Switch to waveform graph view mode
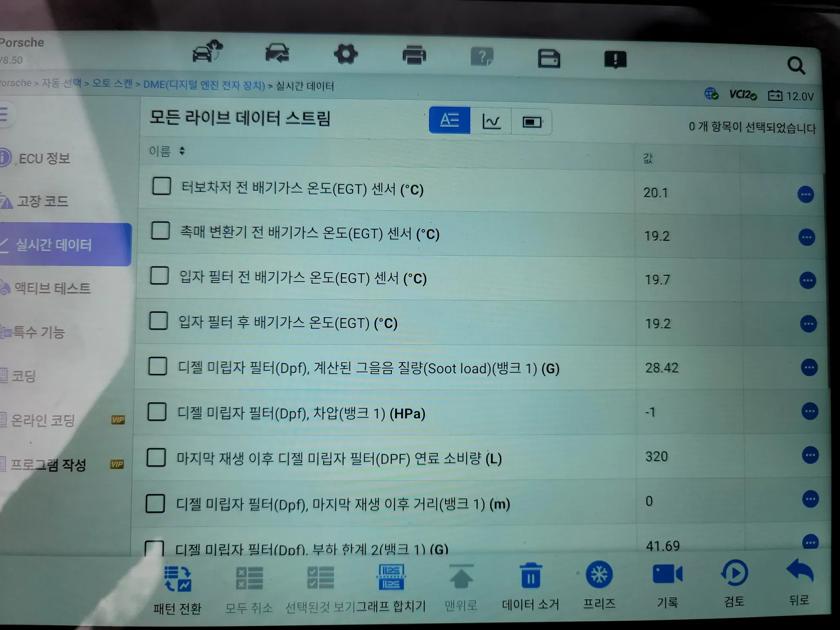The height and width of the screenshot is (630, 840). pos(491,121)
